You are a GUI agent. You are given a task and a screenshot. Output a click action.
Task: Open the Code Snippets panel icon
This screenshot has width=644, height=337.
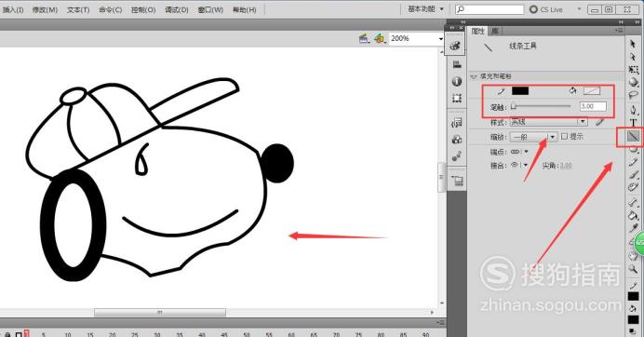coord(457,123)
